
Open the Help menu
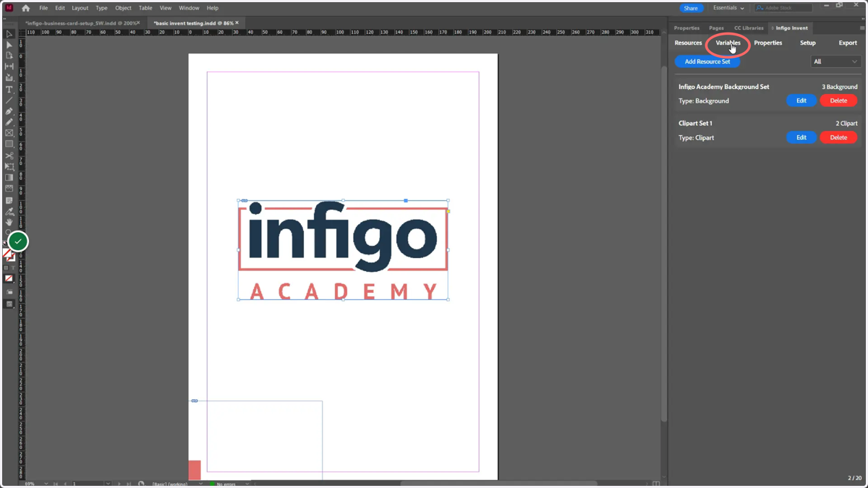pyautogui.click(x=212, y=8)
